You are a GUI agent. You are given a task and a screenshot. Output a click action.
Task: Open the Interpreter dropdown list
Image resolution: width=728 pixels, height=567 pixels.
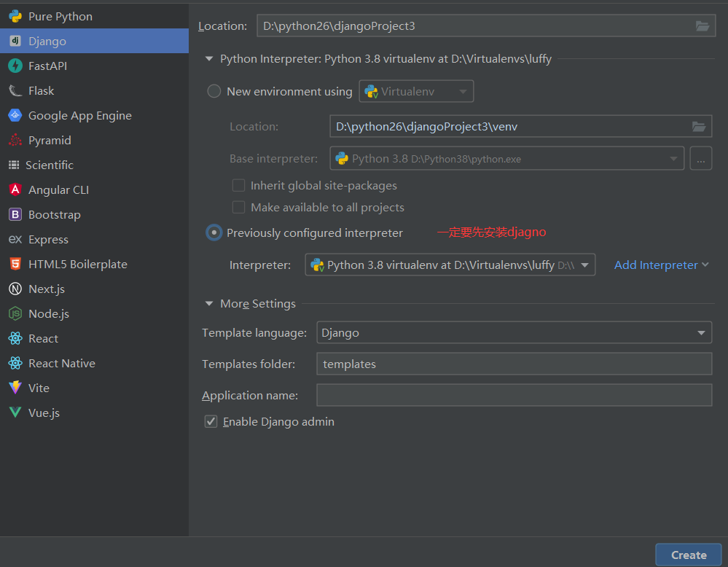pos(584,265)
